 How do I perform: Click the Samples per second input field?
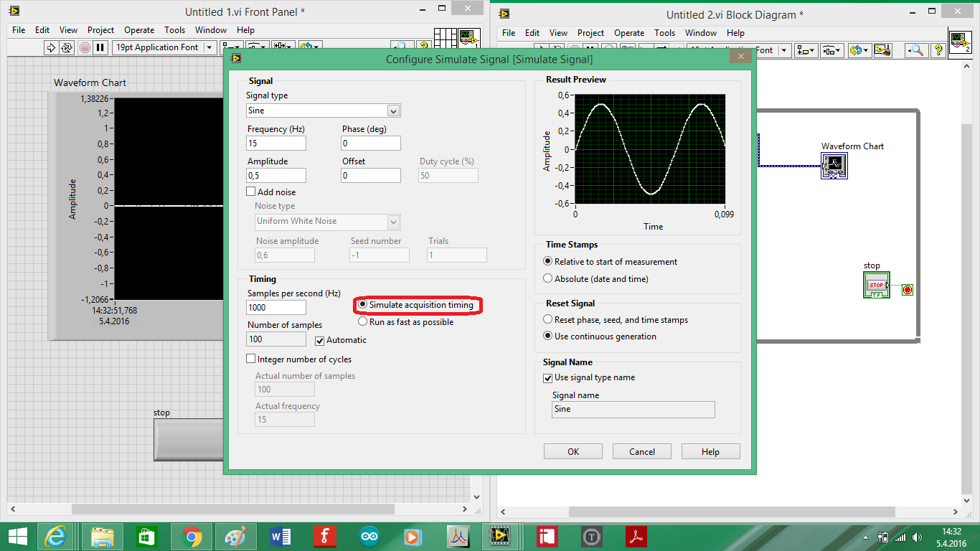click(276, 307)
